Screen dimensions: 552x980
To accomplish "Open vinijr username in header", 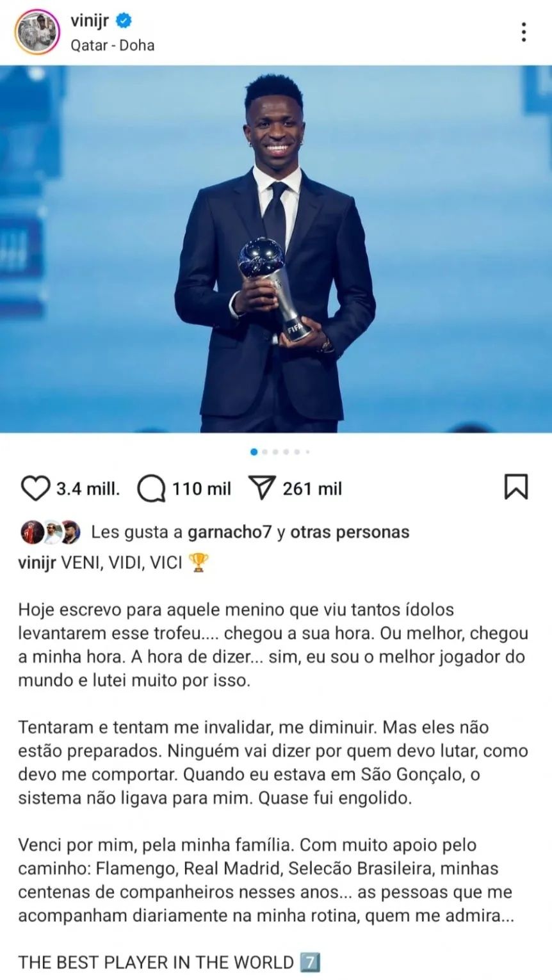I will (x=90, y=20).
